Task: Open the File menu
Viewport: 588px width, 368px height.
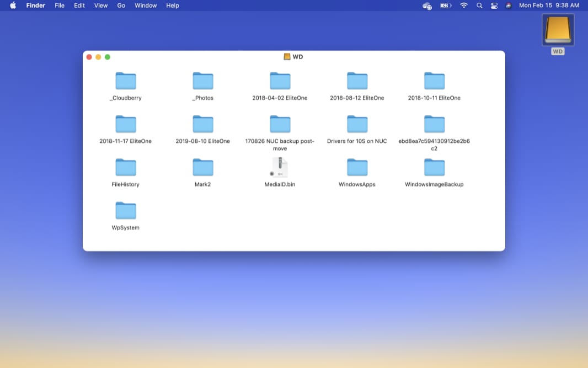Action: pyautogui.click(x=60, y=6)
